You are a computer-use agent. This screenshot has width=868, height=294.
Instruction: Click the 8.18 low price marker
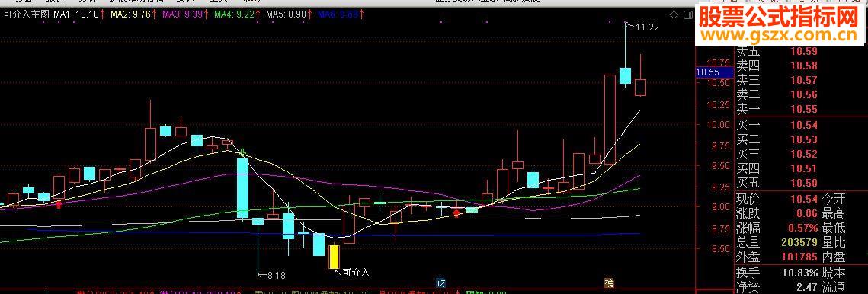click(276, 275)
